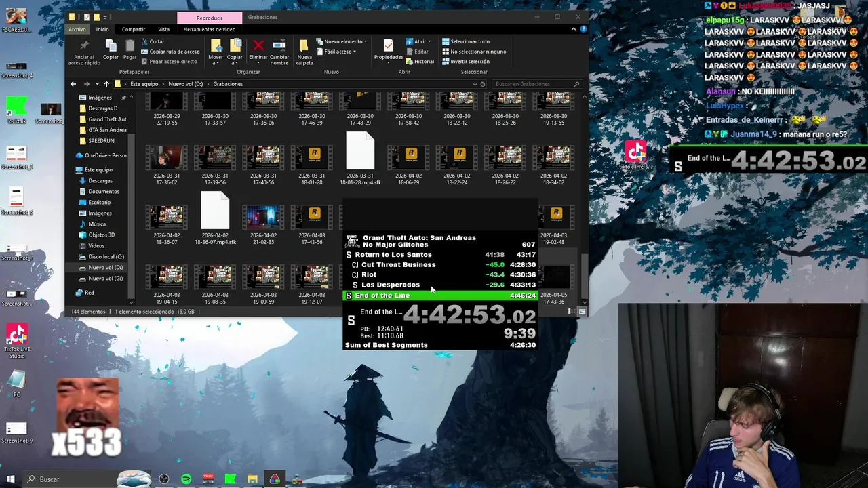Expand address bar history dropdown arrow

475,84
